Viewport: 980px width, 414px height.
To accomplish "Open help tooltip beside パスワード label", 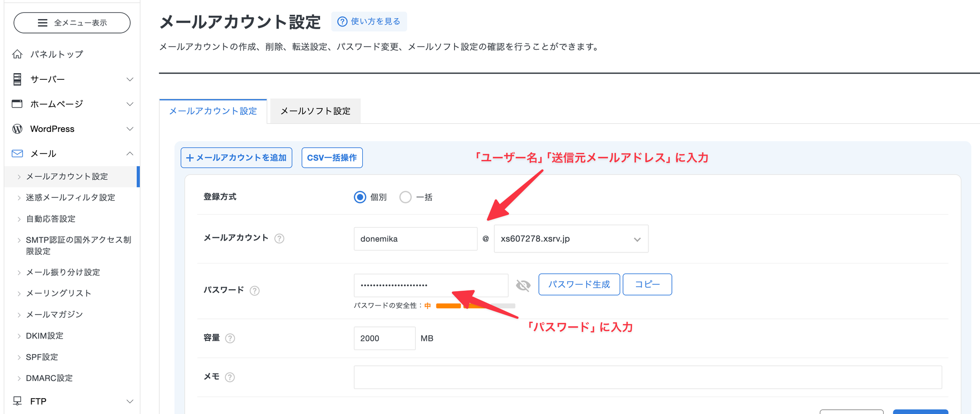I will (255, 290).
